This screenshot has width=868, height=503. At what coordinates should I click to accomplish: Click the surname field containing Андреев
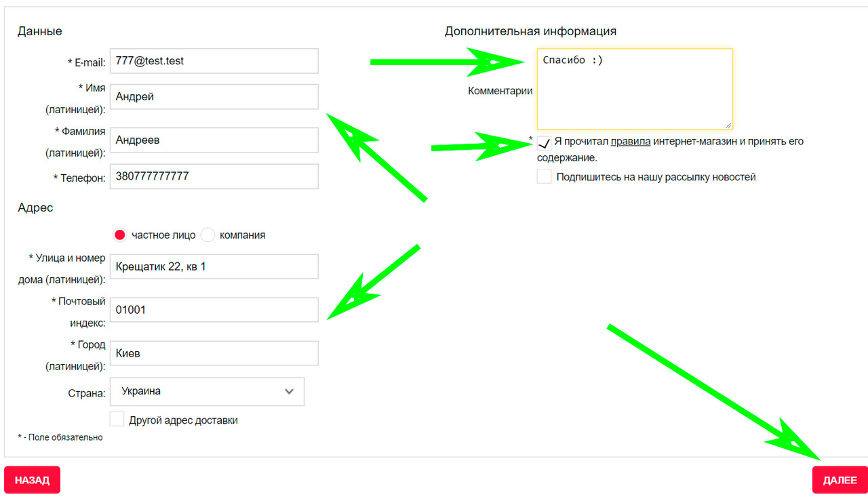[214, 140]
